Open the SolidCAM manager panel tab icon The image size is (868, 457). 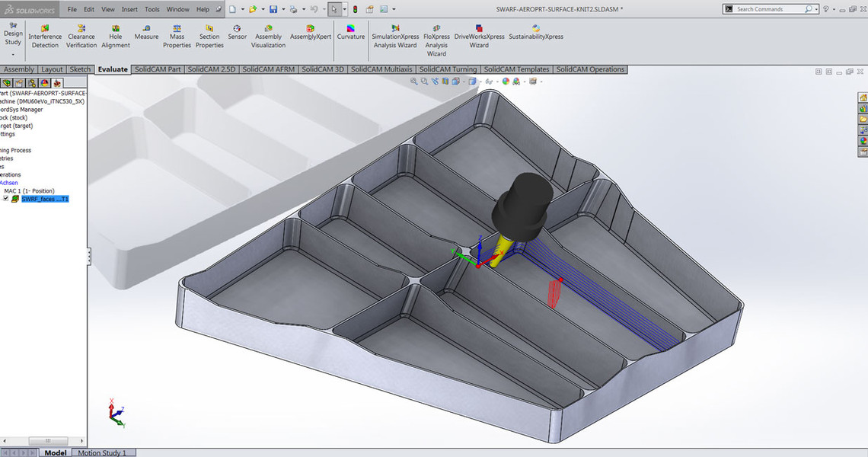[57, 83]
